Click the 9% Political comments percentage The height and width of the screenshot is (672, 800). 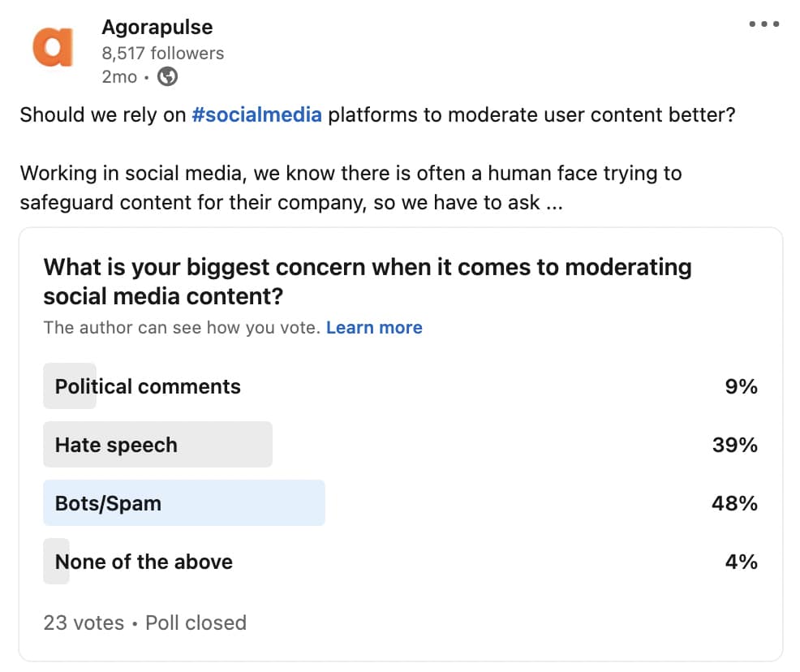click(741, 386)
